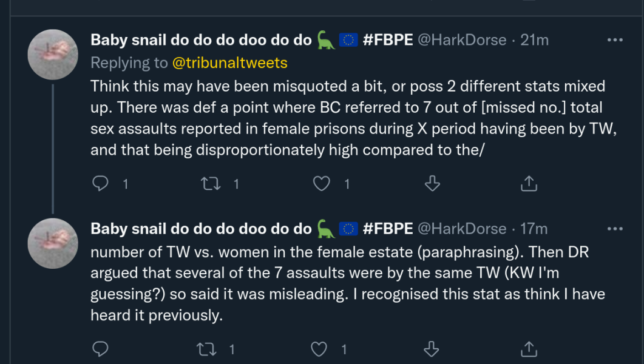Image resolution: width=644 pixels, height=364 pixels.
Task: Like the second tweet
Action: point(318,349)
